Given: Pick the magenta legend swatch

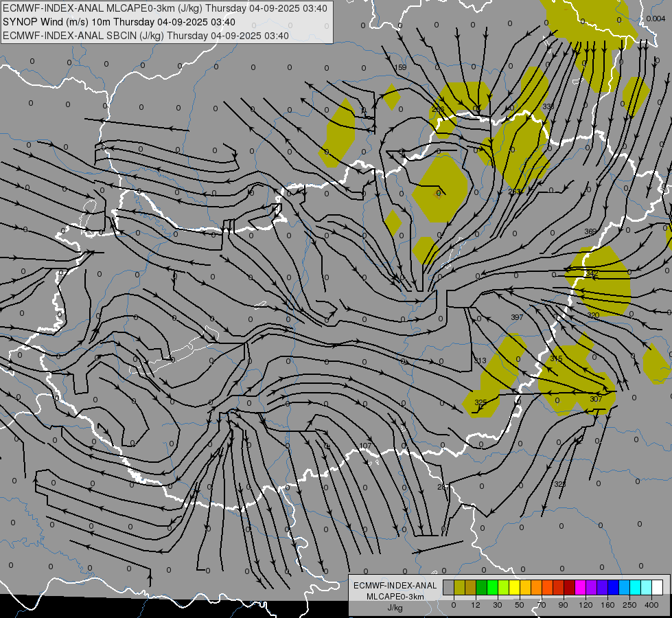Looking at the screenshot, I should click(x=580, y=587).
